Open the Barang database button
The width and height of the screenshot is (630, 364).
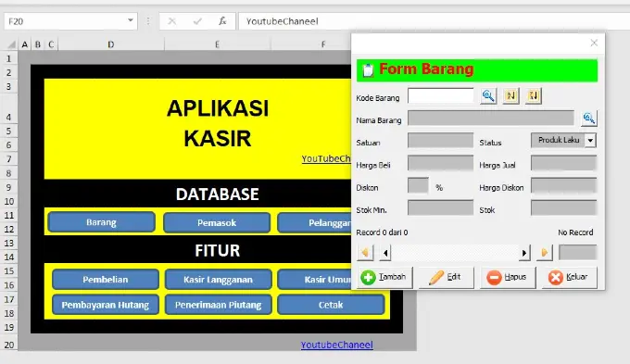pos(101,222)
